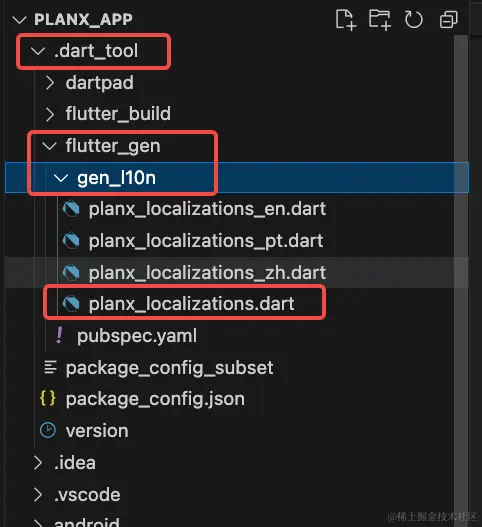
Task: Click the exclamation icon of pubspec.yaml
Action: (59, 335)
